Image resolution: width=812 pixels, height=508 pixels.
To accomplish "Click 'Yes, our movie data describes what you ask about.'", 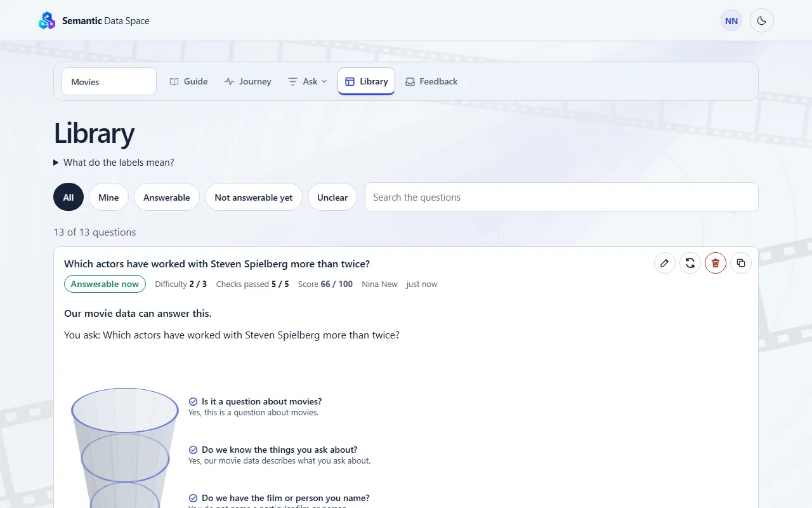I will tap(279, 461).
